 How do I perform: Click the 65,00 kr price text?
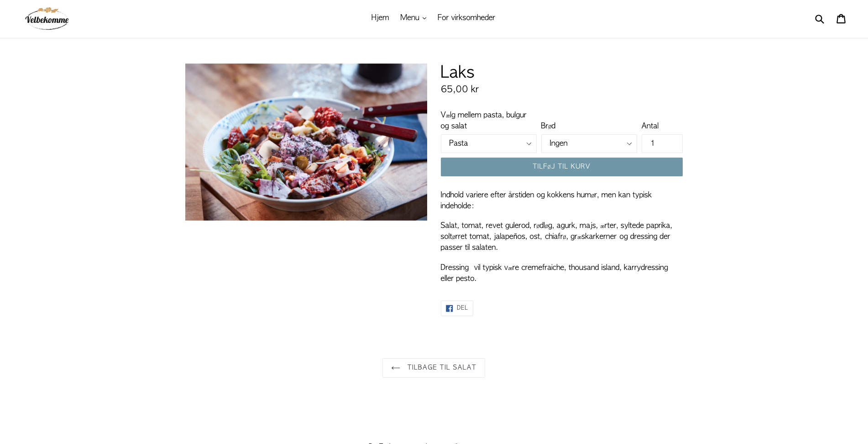tap(460, 90)
